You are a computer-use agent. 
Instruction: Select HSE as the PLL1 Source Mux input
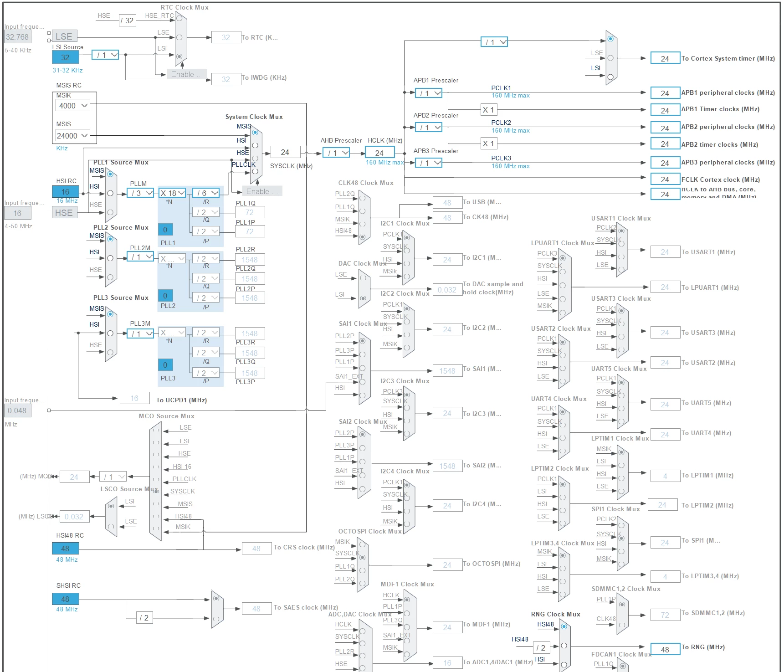(x=110, y=212)
